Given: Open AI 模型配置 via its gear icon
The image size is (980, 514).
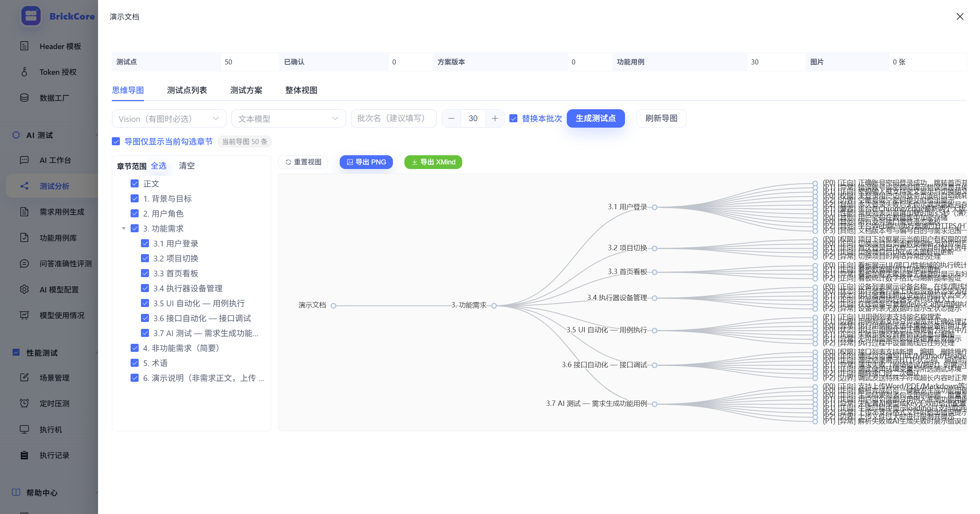Looking at the screenshot, I should (24, 289).
